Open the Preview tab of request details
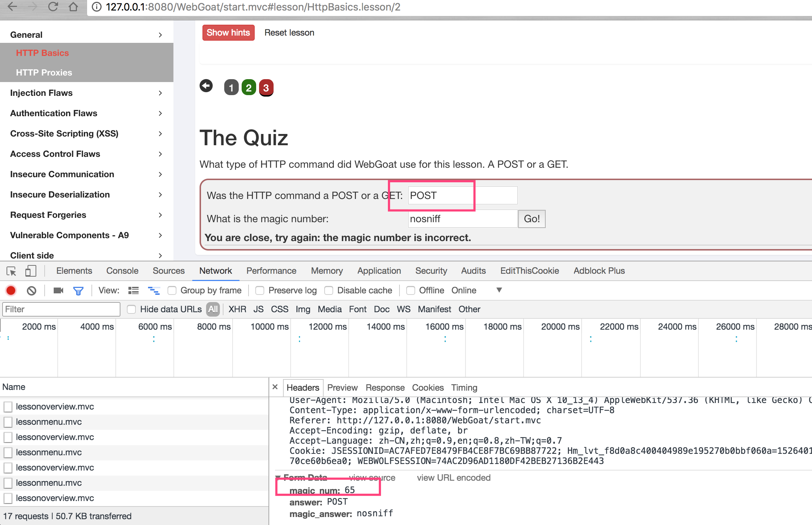The width and height of the screenshot is (812, 525). point(342,388)
